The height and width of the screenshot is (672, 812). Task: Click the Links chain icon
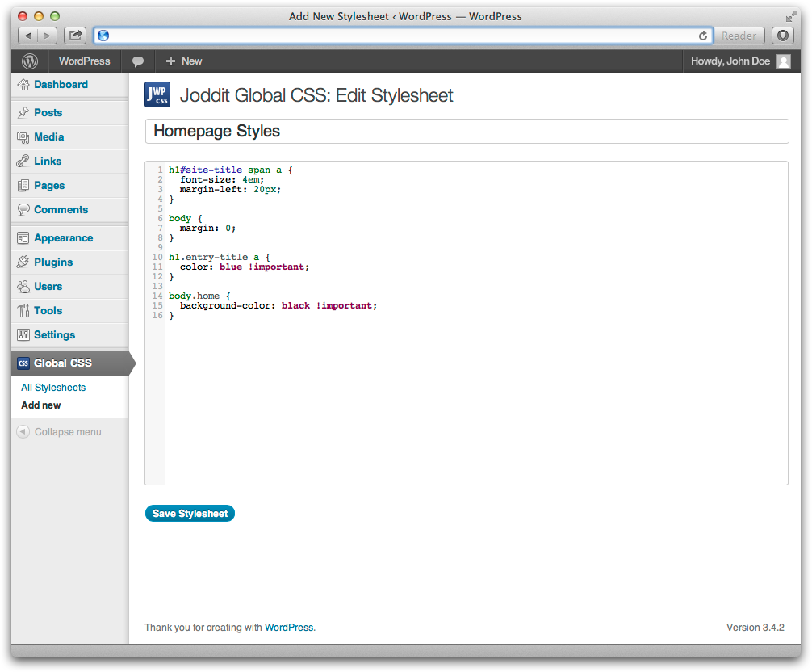23,162
